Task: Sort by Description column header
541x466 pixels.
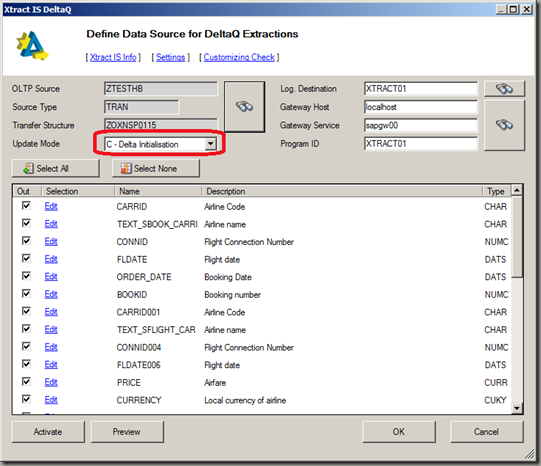Action: click(x=342, y=191)
